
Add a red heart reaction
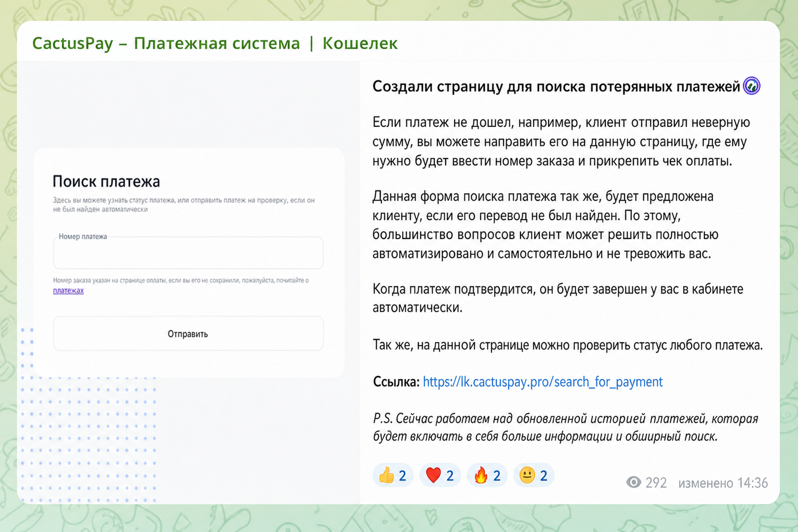[440, 475]
